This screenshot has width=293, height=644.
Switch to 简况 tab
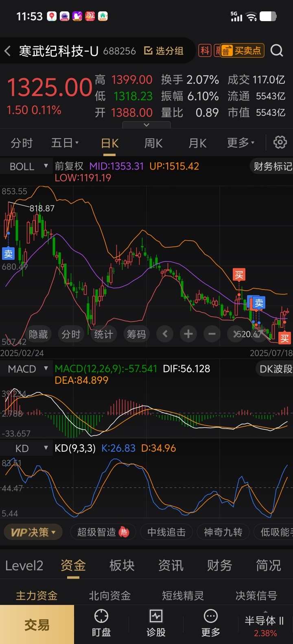(x=269, y=566)
